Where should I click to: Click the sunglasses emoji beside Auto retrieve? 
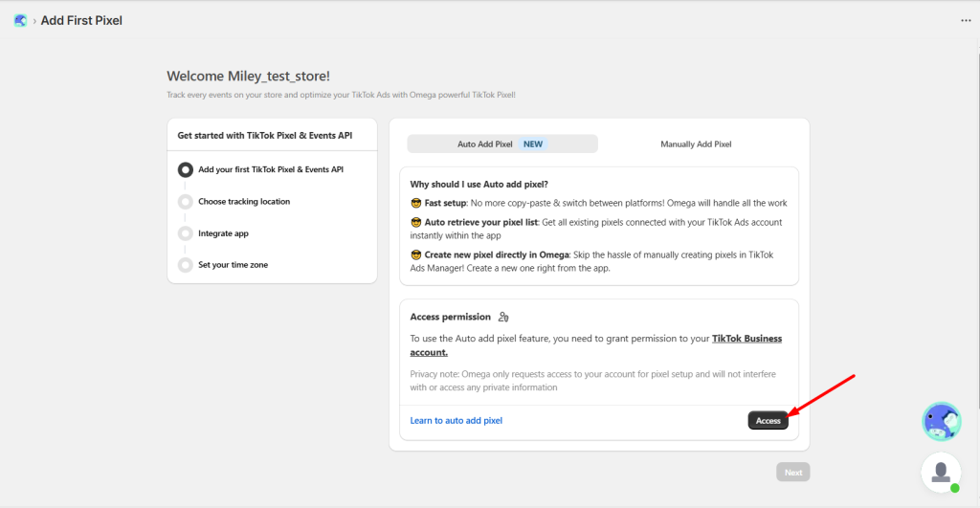click(x=415, y=222)
